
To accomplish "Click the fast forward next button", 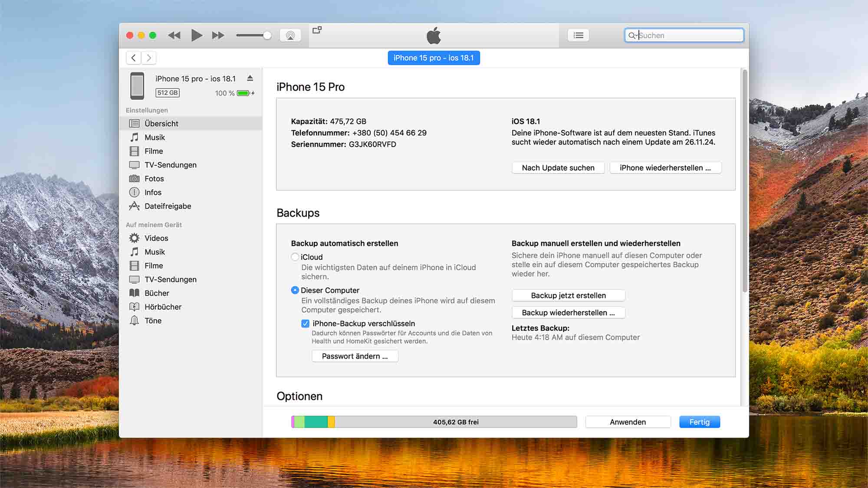I will click(x=218, y=36).
